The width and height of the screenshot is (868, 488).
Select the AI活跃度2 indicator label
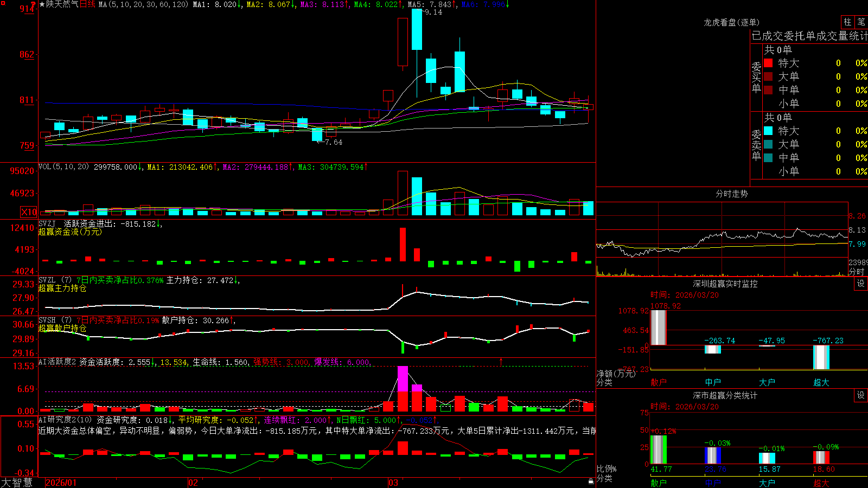[x=58, y=362]
